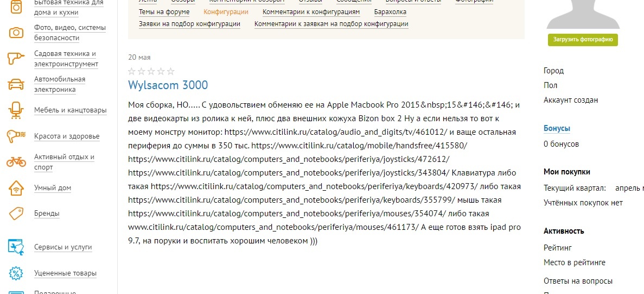Open Активный отдых и спорт category
The height and width of the screenshot is (294, 644).
coord(64,162)
